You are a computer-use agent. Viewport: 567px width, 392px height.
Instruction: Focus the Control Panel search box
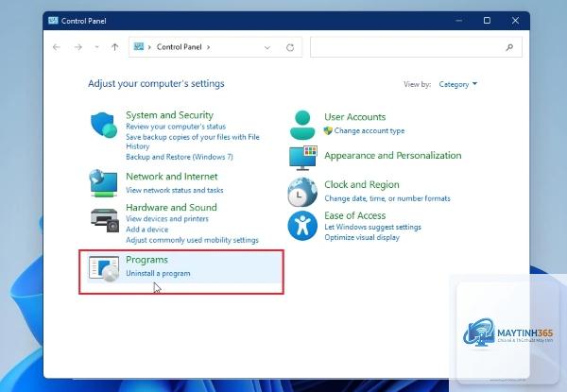click(x=416, y=47)
